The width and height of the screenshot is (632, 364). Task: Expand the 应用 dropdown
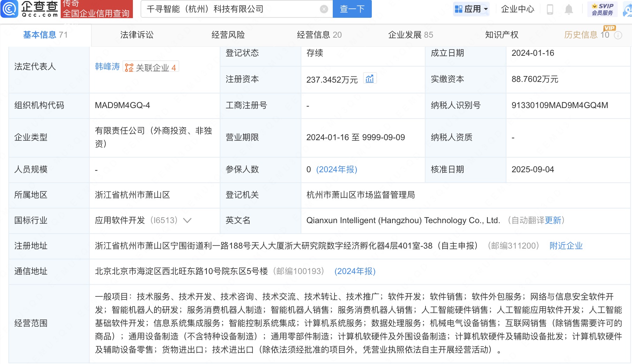click(471, 9)
